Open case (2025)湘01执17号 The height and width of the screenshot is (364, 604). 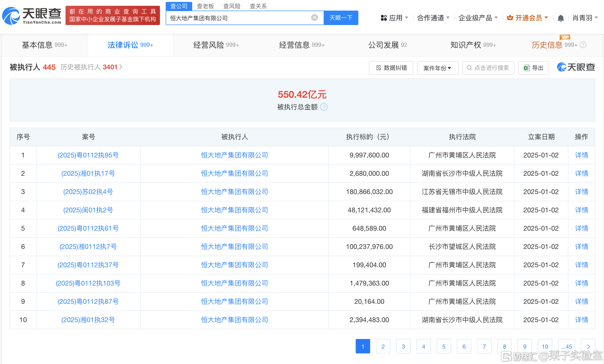point(88,174)
